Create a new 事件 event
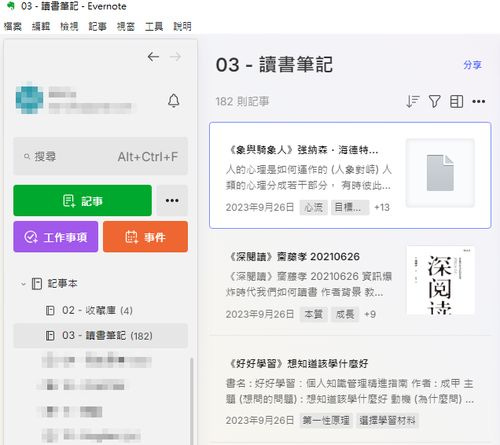The height and width of the screenshot is (445, 500). tap(145, 237)
